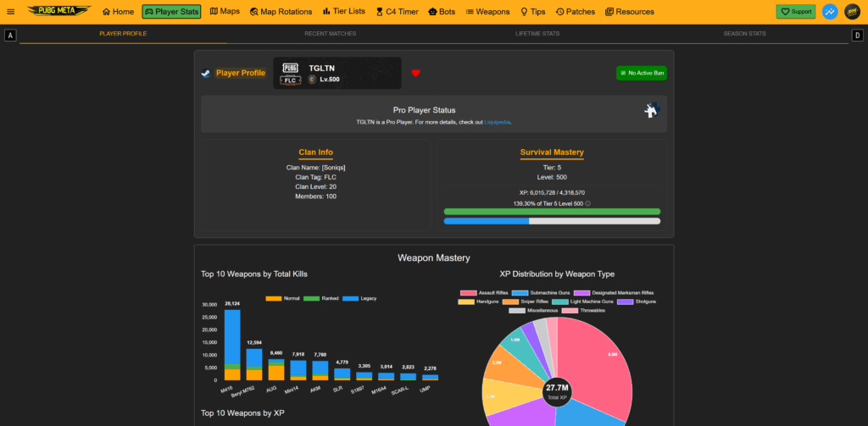868x426 pixels.
Task: Open the Maps page
Action: click(x=225, y=11)
